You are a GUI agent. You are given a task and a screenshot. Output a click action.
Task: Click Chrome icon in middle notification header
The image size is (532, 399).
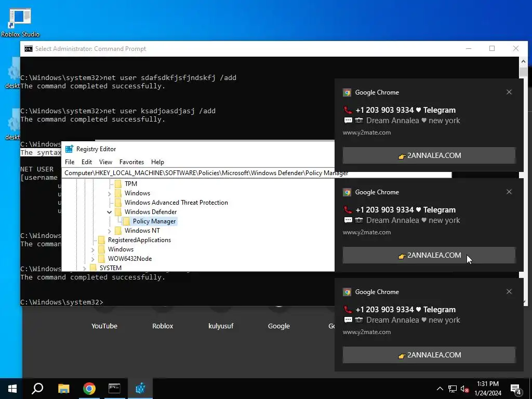tap(347, 192)
